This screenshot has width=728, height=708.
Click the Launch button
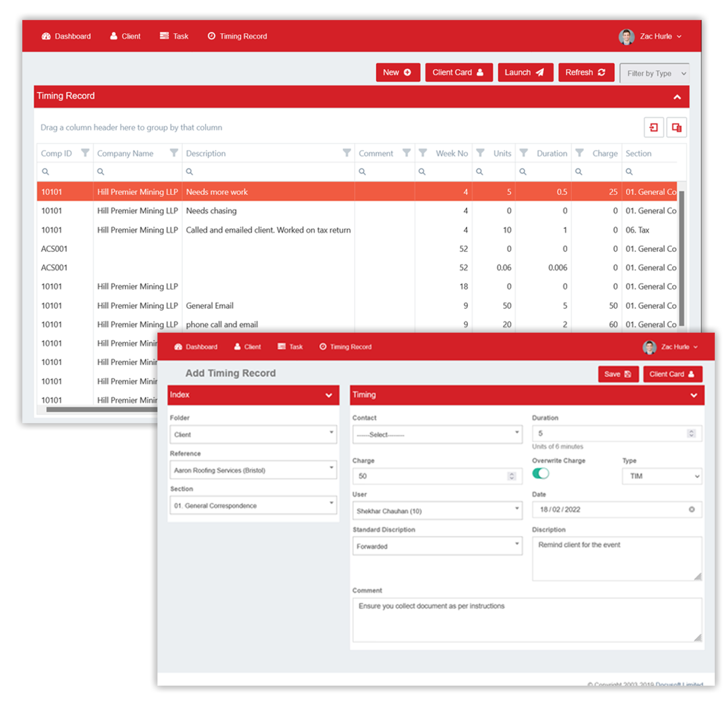pyautogui.click(x=525, y=73)
